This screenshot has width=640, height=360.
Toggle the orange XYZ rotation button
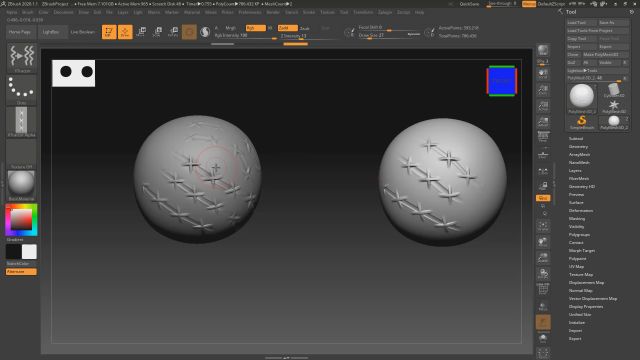543,198
